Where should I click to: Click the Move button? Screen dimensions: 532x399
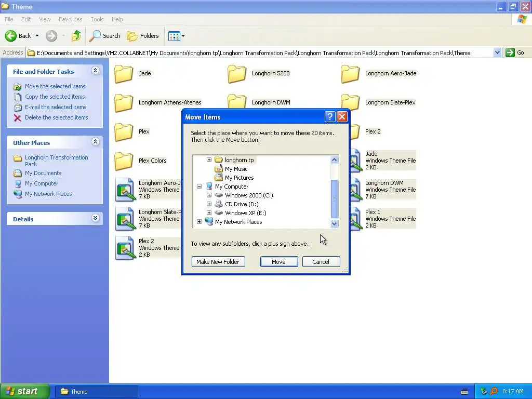tap(279, 262)
